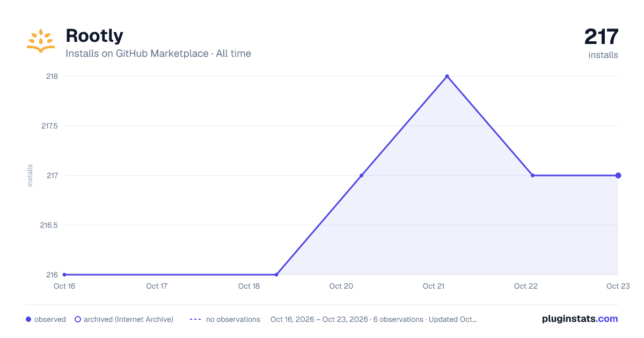Click the Rootly title heading

tap(94, 36)
